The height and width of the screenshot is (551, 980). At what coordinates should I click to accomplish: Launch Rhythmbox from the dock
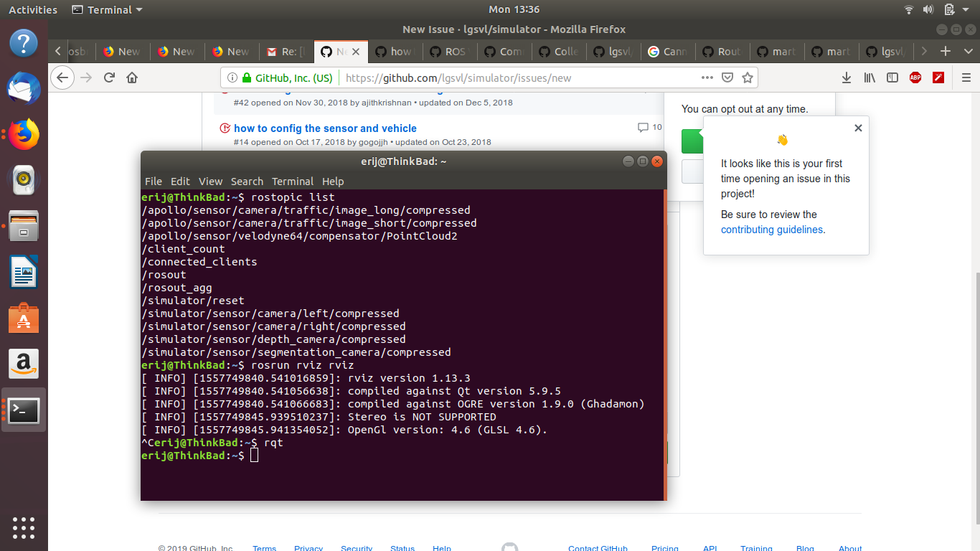(24, 180)
